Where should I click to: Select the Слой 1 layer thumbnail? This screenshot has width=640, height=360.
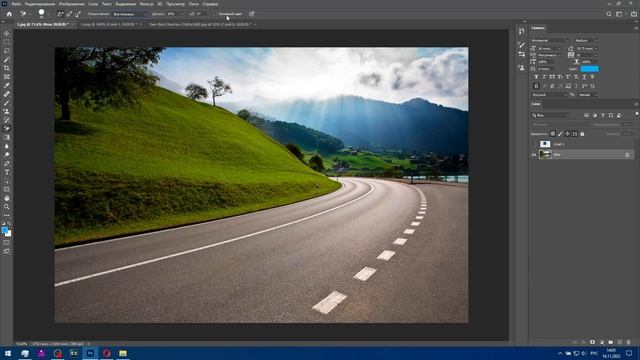click(x=545, y=144)
